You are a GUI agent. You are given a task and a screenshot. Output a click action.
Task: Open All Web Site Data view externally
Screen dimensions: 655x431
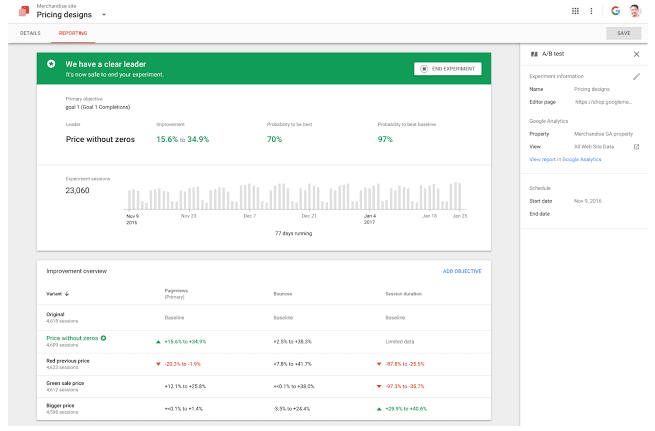(x=636, y=147)
